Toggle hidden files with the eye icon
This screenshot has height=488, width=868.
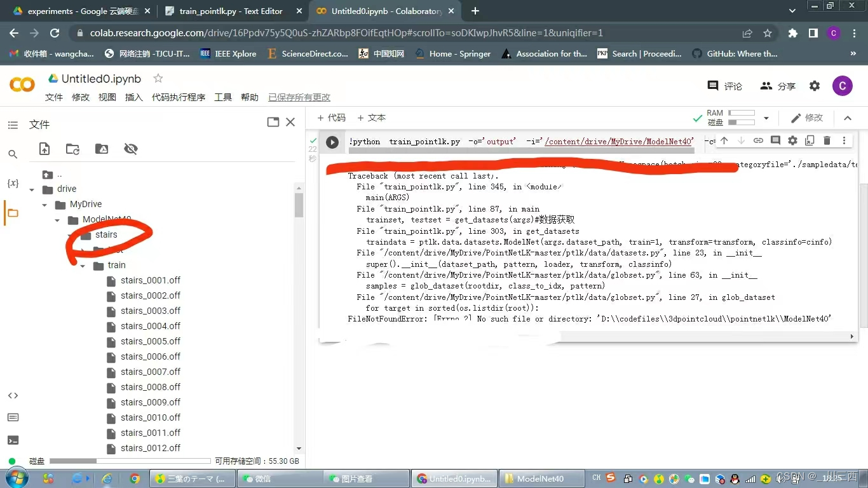click(x=131, y=149)
